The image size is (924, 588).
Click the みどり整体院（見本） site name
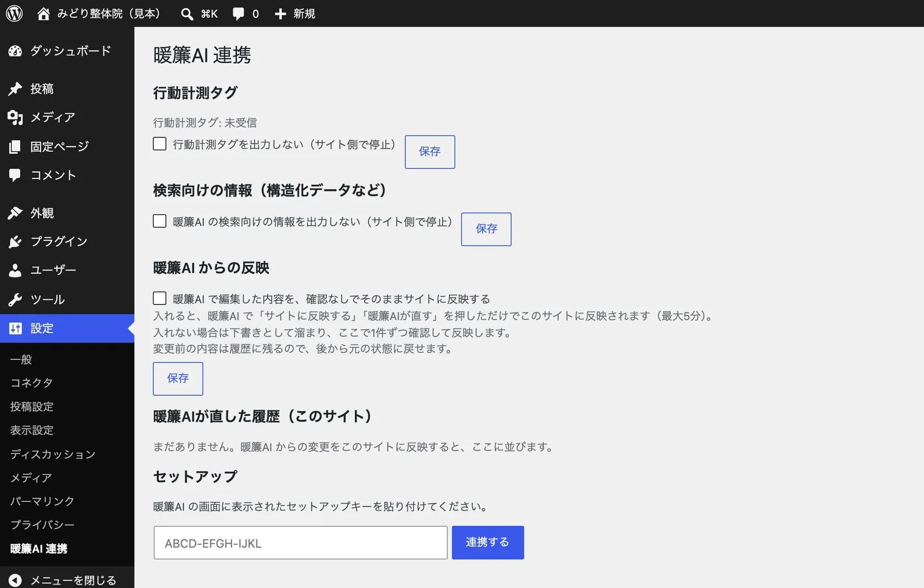coord(109,14)
